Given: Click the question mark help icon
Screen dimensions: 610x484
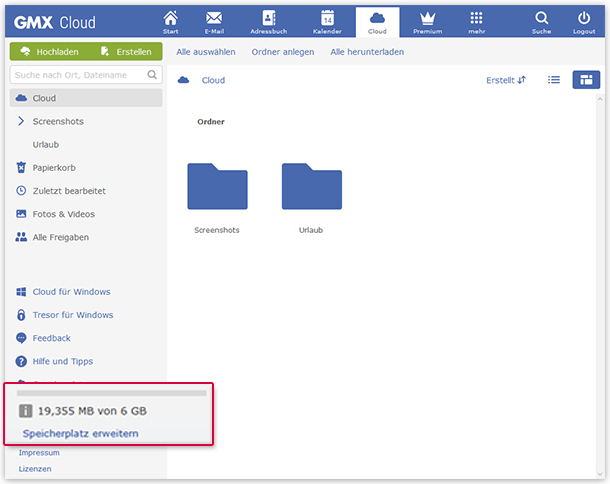Looking at the screenshot, I should [21, 361].
